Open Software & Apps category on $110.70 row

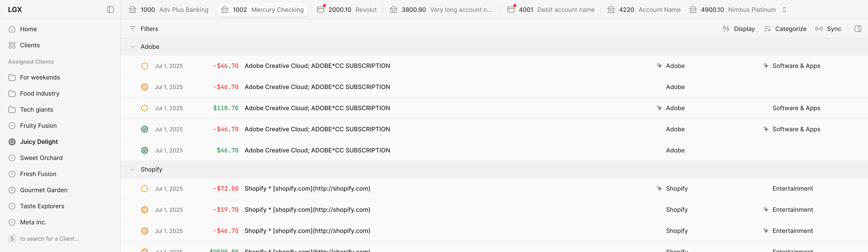[796, 108]
